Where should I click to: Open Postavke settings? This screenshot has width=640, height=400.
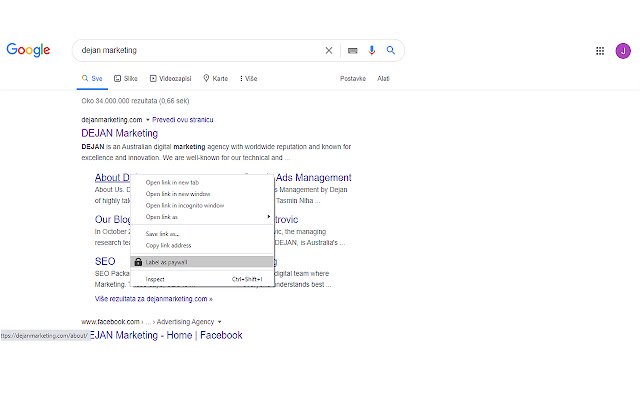353,78
